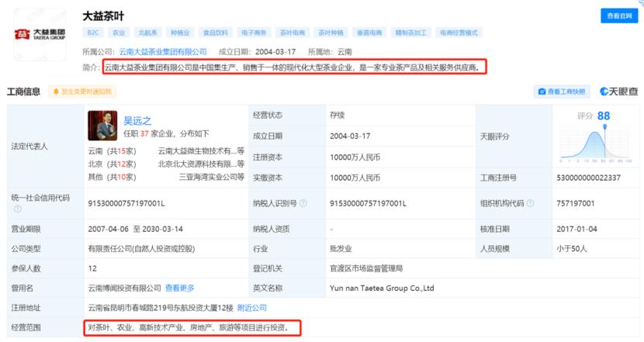This screenshot has height=342, width=644.
Task: Click the 查看更多 link for former names
Action: (179, 288)
